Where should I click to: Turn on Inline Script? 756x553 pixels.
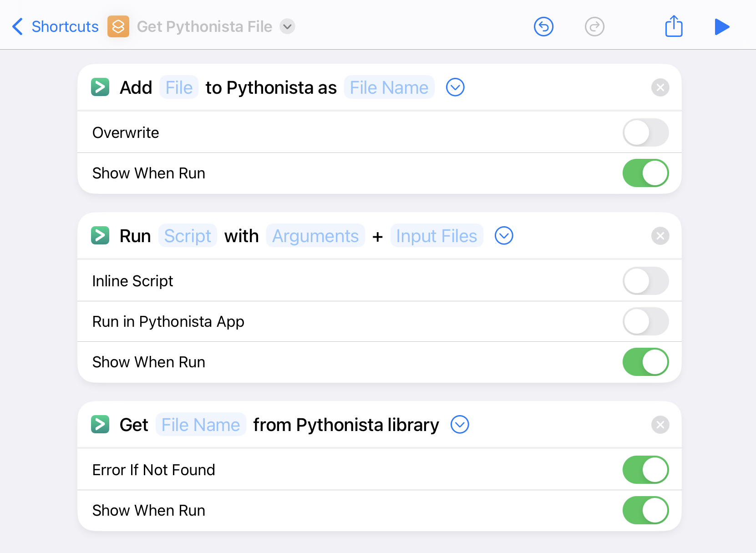click(x=645, y=281)
